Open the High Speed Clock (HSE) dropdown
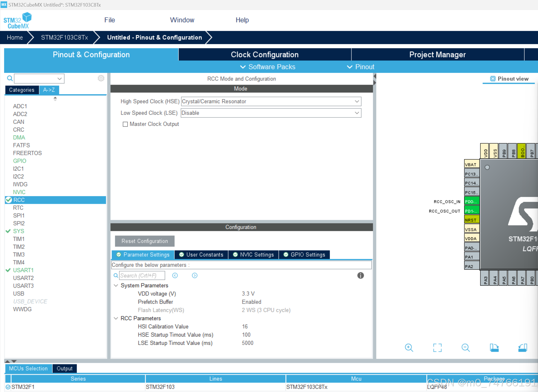Viewport: 538px width, 392px height. pyautogui.click(x=356, y=101)
